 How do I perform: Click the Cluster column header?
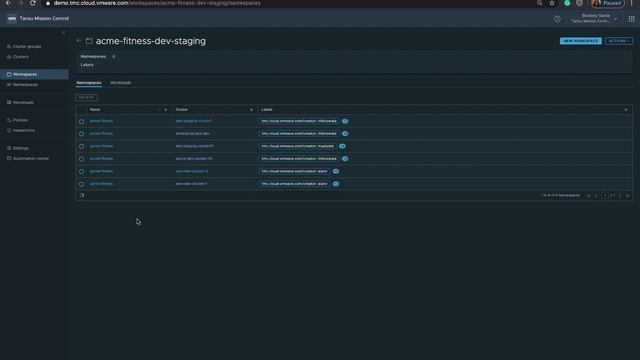point(181,110)
